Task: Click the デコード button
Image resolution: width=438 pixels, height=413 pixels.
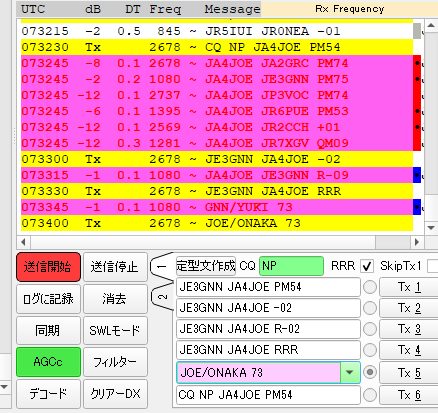Action: (48, 394)
